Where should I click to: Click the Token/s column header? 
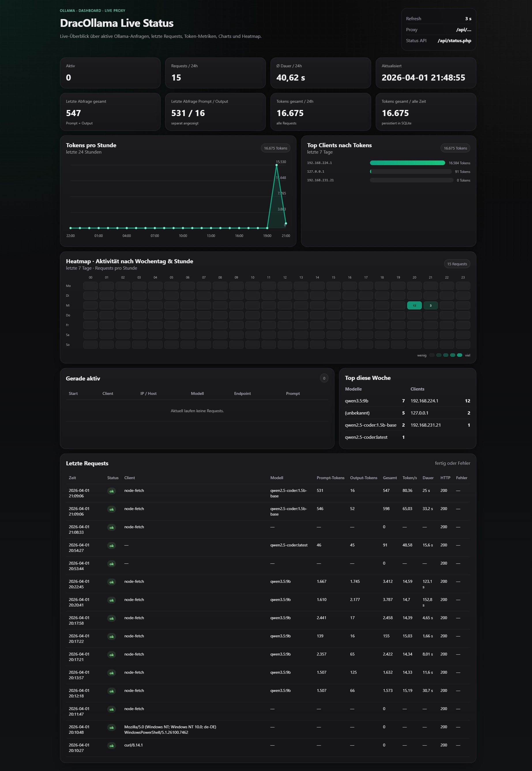(x=409, y=478)
